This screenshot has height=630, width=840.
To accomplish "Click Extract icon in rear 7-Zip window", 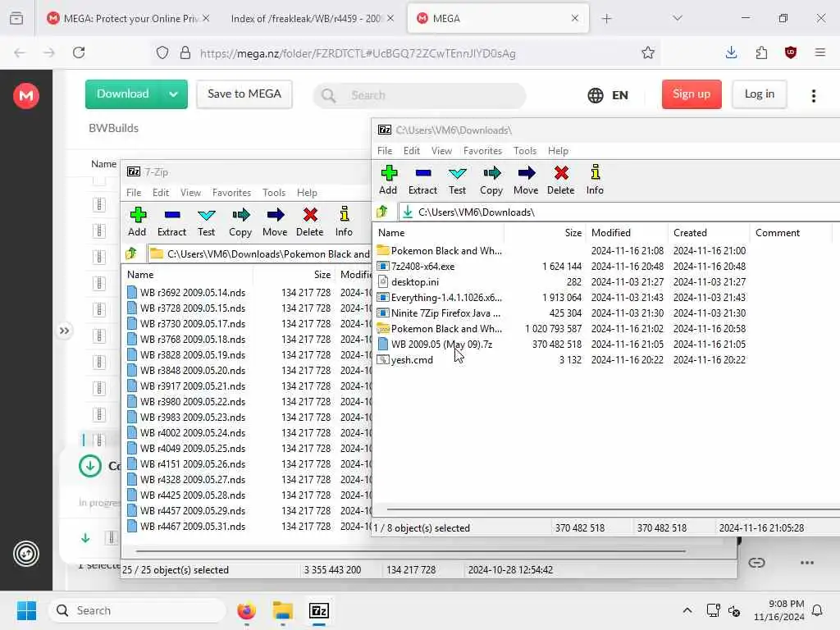I will pyautogui.click(x=172, y=215).
